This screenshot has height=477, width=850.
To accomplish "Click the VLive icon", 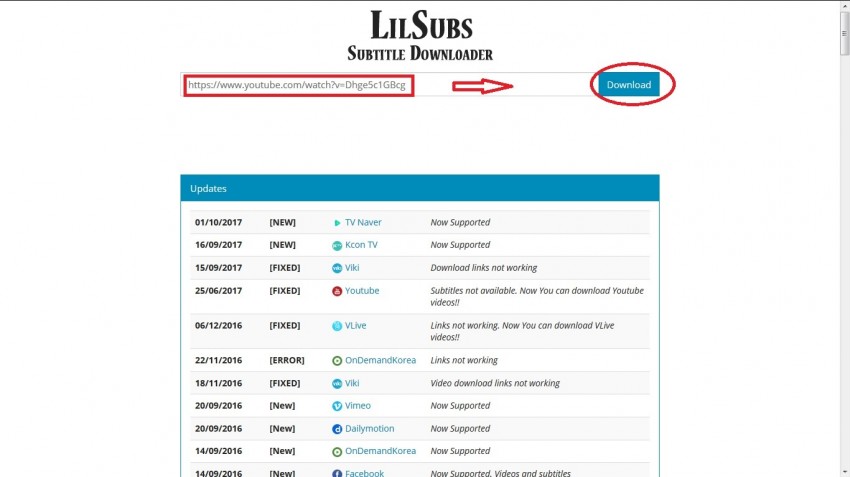I will pyautogui.click(x=337, y=326).
